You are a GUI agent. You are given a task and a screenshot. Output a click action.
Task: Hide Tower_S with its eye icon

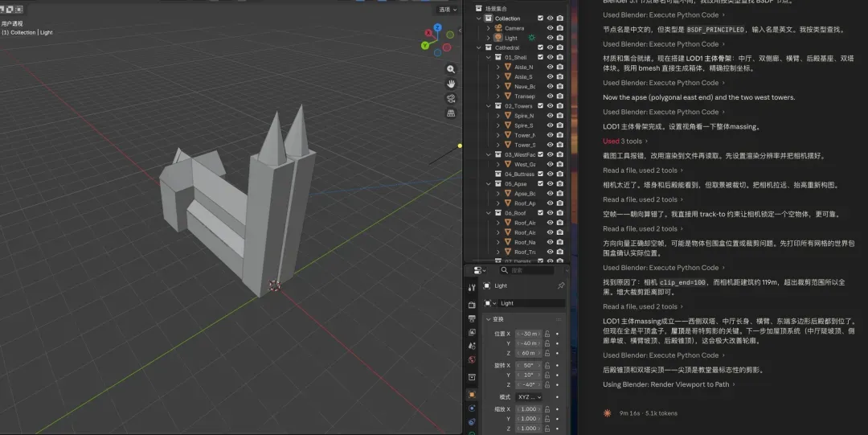550,145
